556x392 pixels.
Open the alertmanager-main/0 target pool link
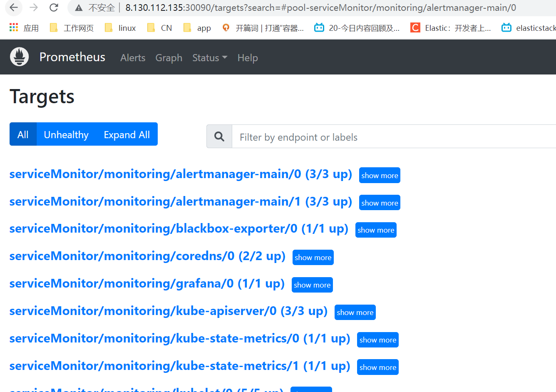click(181, 174)
